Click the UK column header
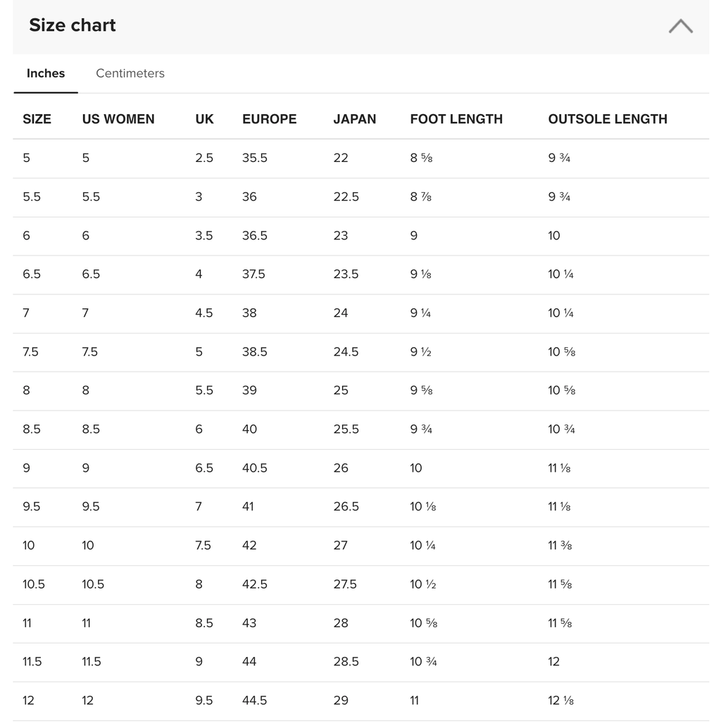This screenshot has width=721, height=728. pos(204,119)
